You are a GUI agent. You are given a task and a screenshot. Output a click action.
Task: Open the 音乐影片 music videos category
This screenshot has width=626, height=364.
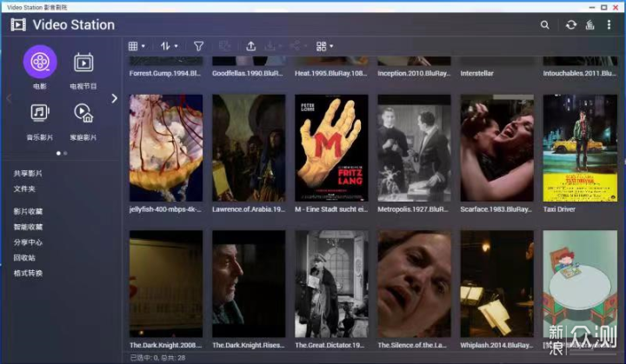[40, 113]
